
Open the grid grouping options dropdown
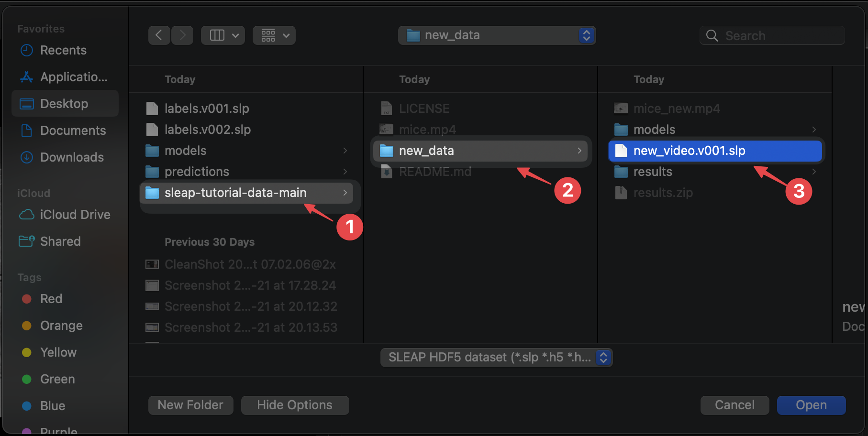pos(274,35)
